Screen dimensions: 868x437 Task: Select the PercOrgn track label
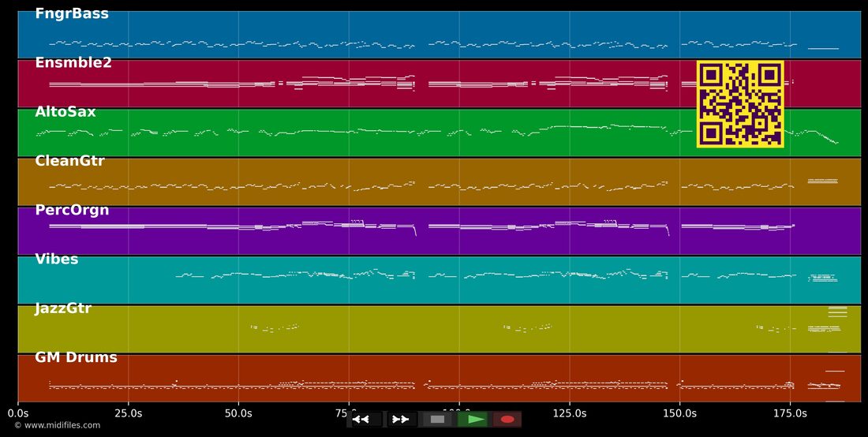[72, 210]
